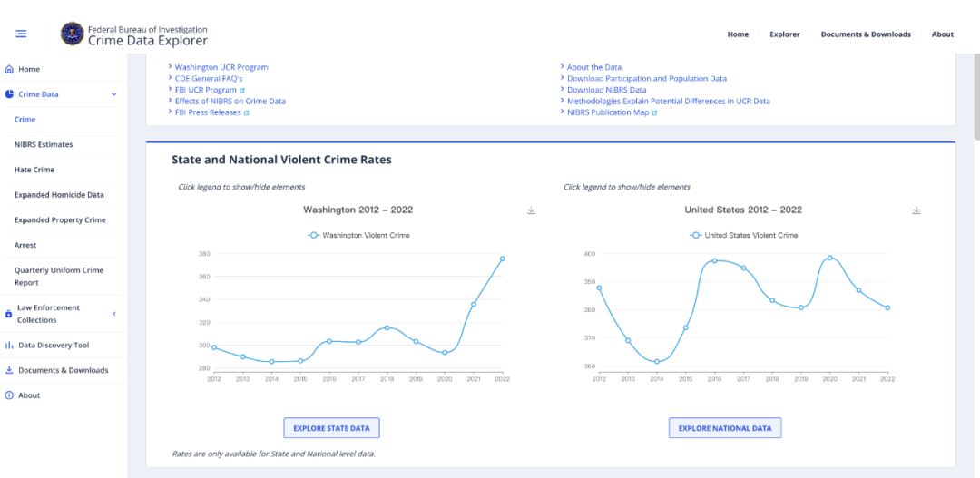980x478 pixels.
Task: Click the Documents & Downloads sidebar icon
Action: coord(9,370)
